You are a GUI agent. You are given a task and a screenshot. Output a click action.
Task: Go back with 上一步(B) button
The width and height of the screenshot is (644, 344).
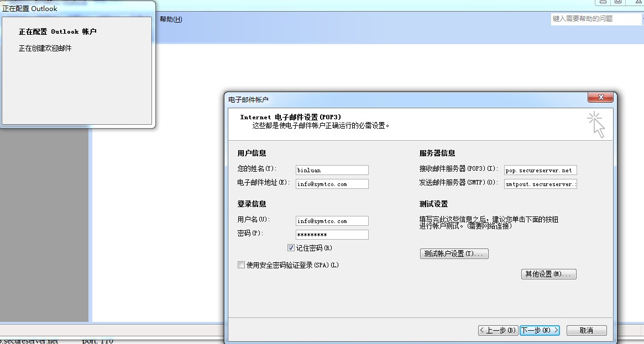point(498,330)
